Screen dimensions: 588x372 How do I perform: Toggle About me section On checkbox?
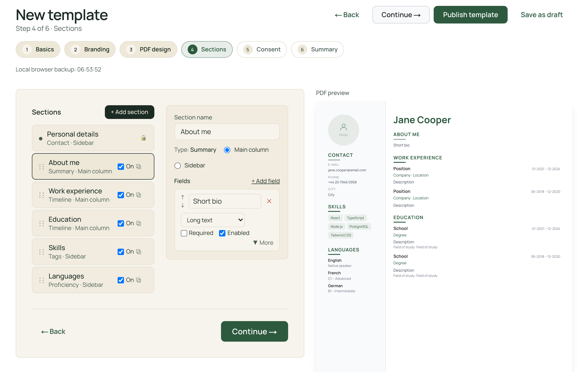pos(121,167)
